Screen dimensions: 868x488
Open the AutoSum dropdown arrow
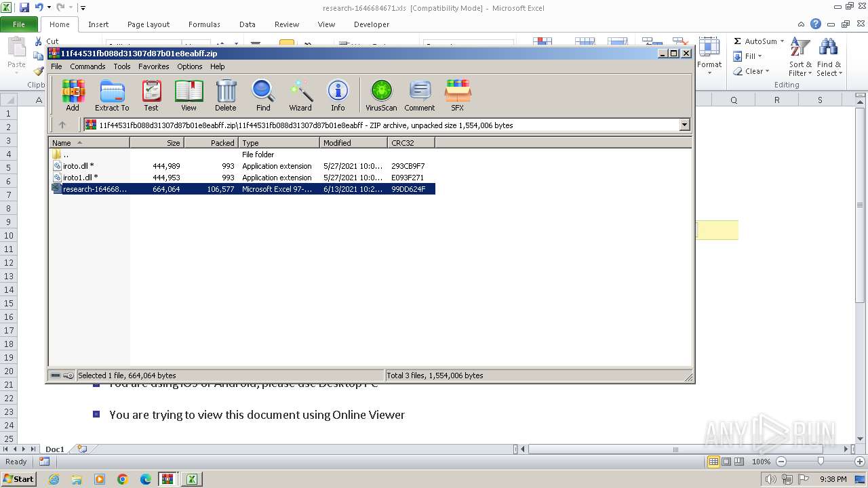[782, 41]
